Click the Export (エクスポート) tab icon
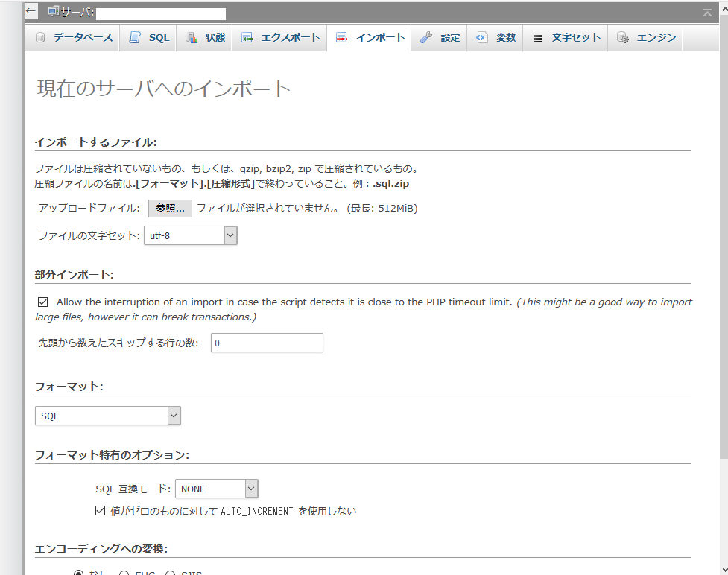 (247, 38)
